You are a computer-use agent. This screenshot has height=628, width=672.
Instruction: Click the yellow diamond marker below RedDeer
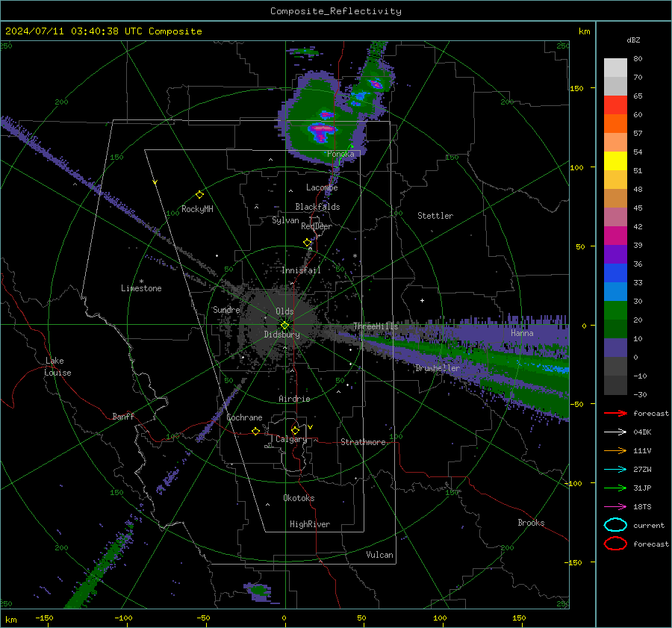pyautogui.click(x=307, y=243)
